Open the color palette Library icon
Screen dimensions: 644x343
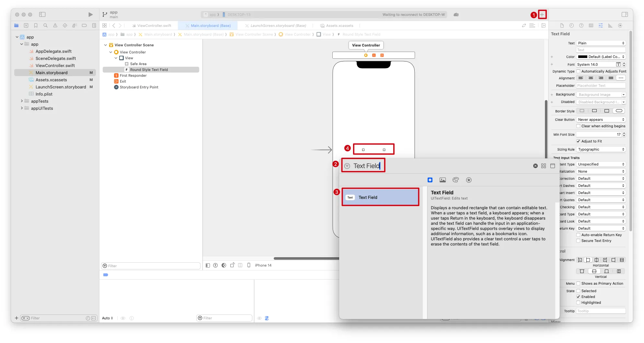point(455,180)
